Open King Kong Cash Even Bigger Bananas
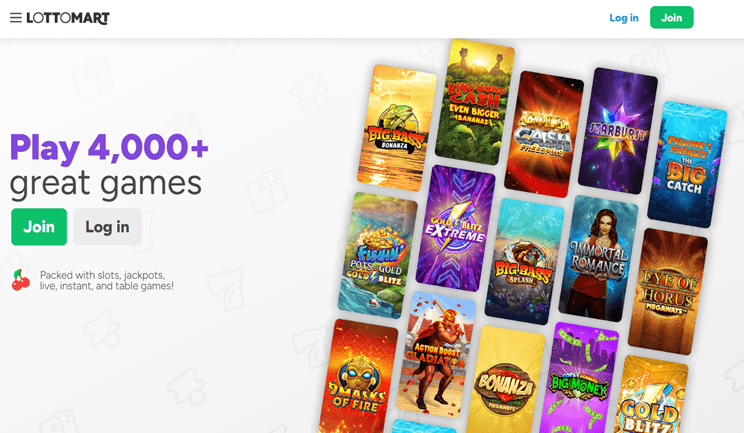Image resolution: width=744 pixels, height=433 pixels. coord(474,102)
